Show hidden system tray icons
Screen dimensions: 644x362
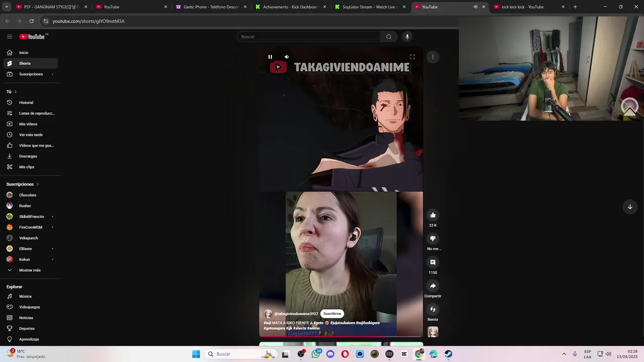click(563, 354)
